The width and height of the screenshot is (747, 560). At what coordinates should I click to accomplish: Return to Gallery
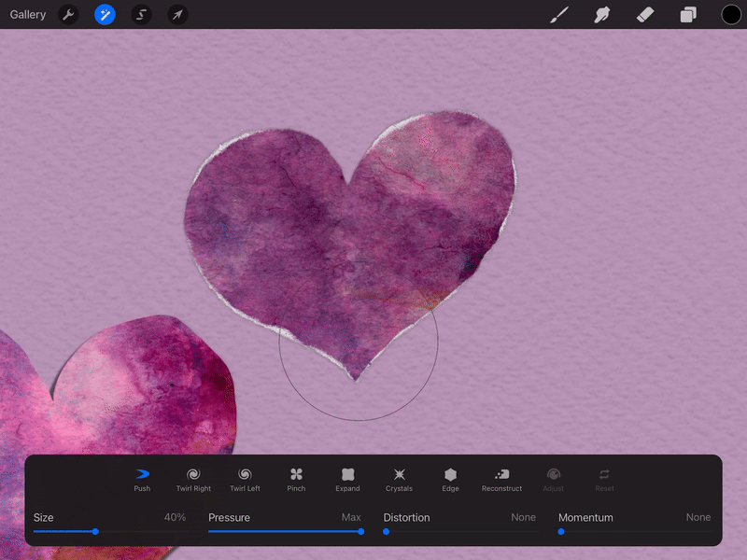pos(28,15)
